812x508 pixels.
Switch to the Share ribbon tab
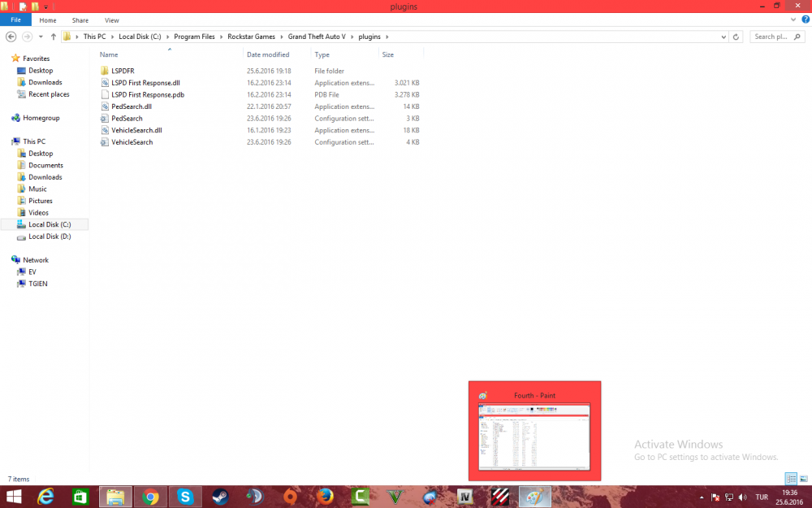click(x=80, y=20)
